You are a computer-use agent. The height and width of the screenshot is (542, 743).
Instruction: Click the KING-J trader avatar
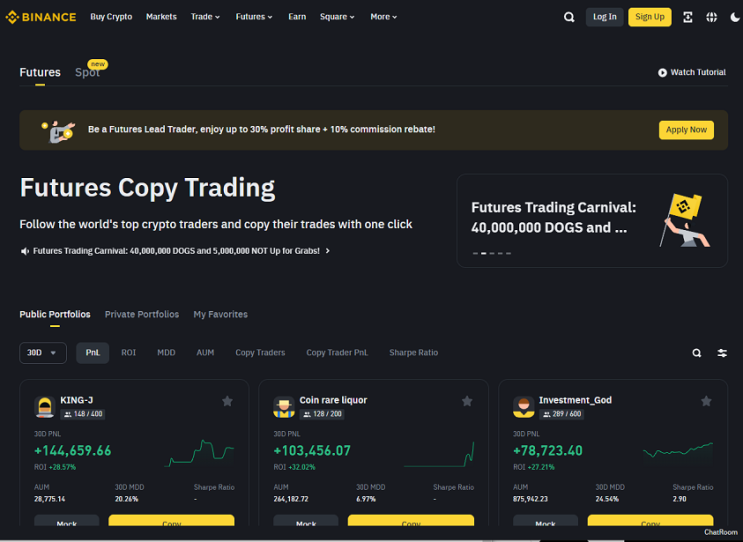click(x=45, y=407)
